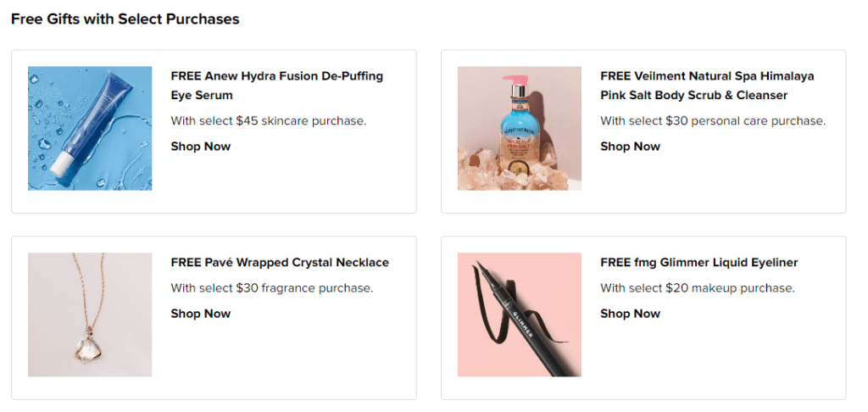
Task: Open the pink salt body scrub photo
Action: pos(520,128)
